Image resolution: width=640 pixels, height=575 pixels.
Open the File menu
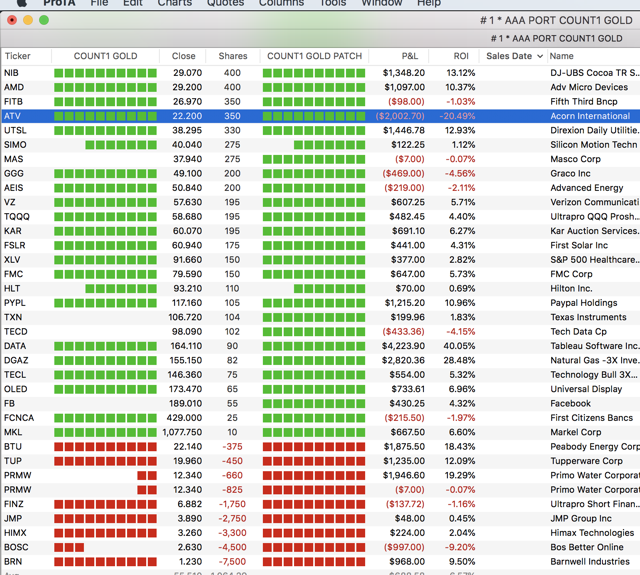pyautogui.click(x=99, y=2)
